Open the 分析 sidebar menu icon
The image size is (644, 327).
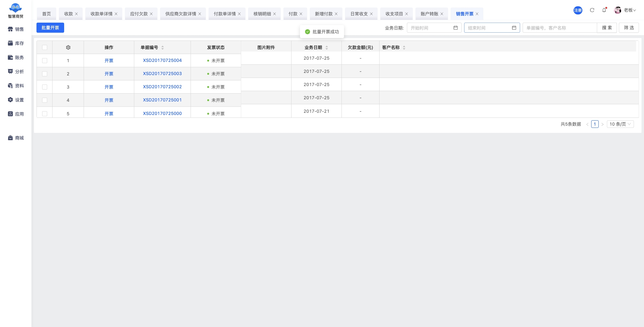click(10, 72)
